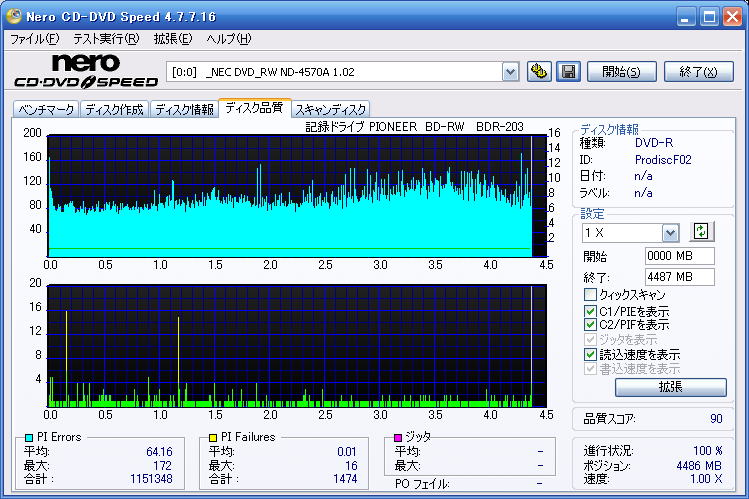Click the 終了(X) exit button

[x=699, y=72]
